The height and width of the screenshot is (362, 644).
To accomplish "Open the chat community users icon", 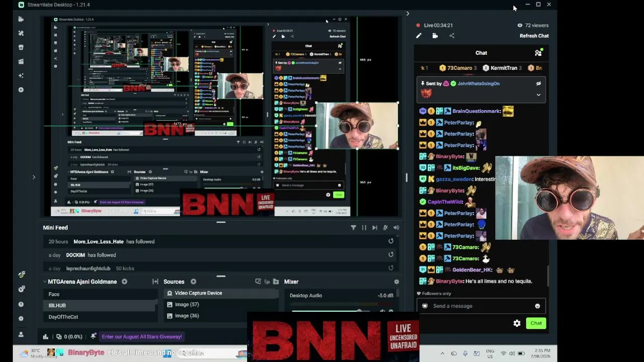I will (538, 53).
